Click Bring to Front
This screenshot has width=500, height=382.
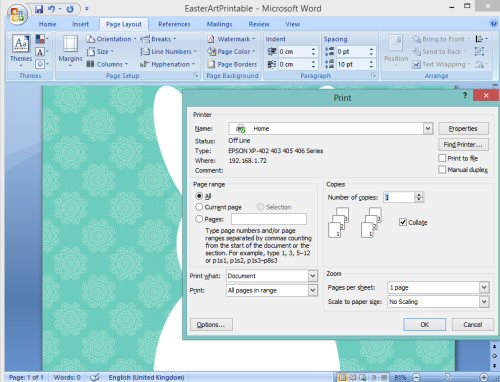point(441,39)
